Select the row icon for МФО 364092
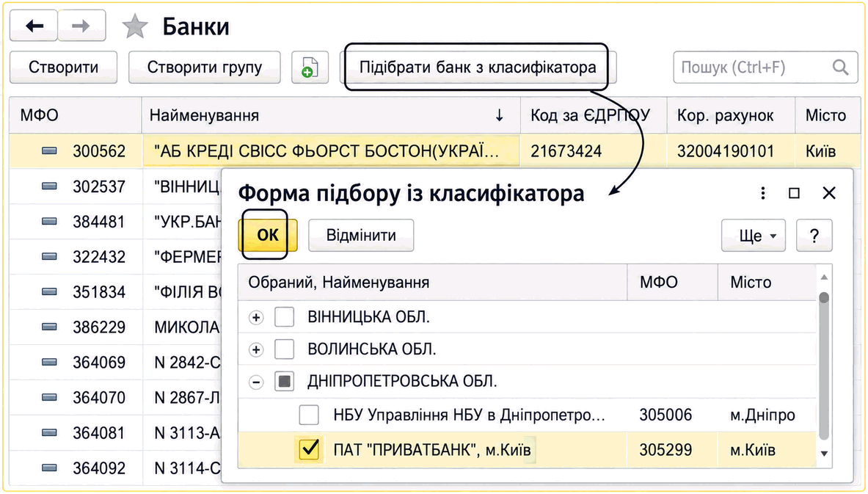Image resolution: width=868 pixels, height=494 pixels. click(50, 468)
